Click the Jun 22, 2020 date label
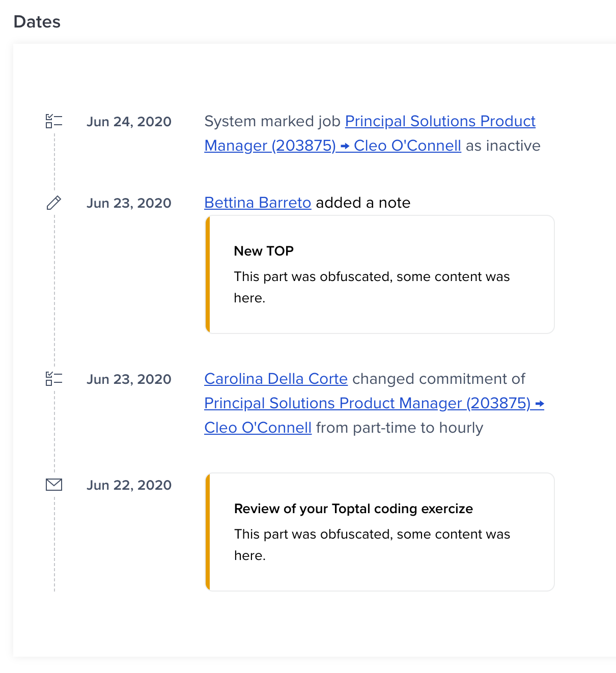 (x=129, y=485)
